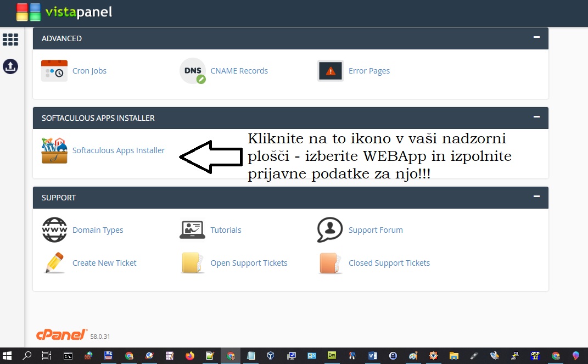This screenshot has width=588, height=364.
Task: Click the taskbar Search magnifier icon
Action: click(26, 355)
